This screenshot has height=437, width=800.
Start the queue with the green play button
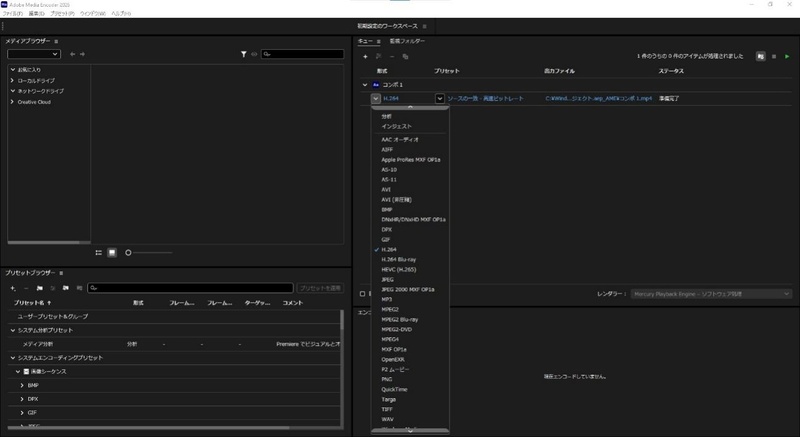coord(787,57)
